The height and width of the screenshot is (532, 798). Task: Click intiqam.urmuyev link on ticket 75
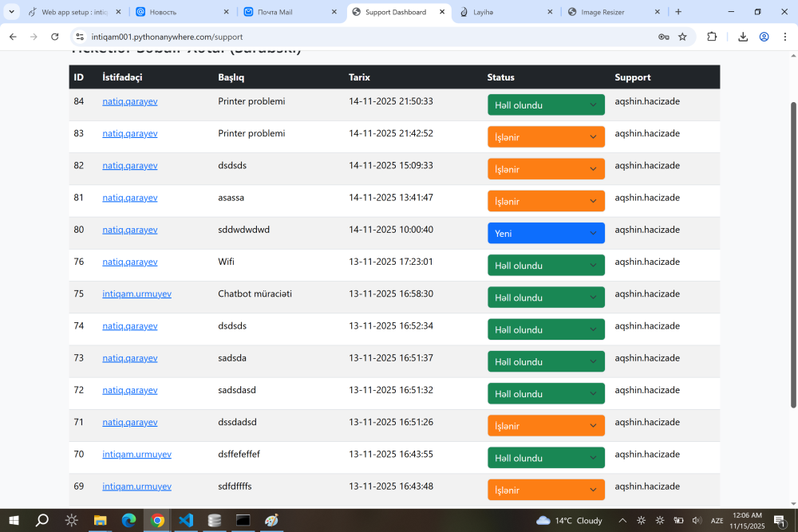(x=136, y=294)
